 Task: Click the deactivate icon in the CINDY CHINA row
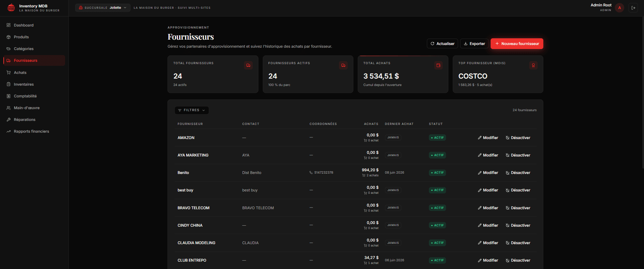coord(508,225)
